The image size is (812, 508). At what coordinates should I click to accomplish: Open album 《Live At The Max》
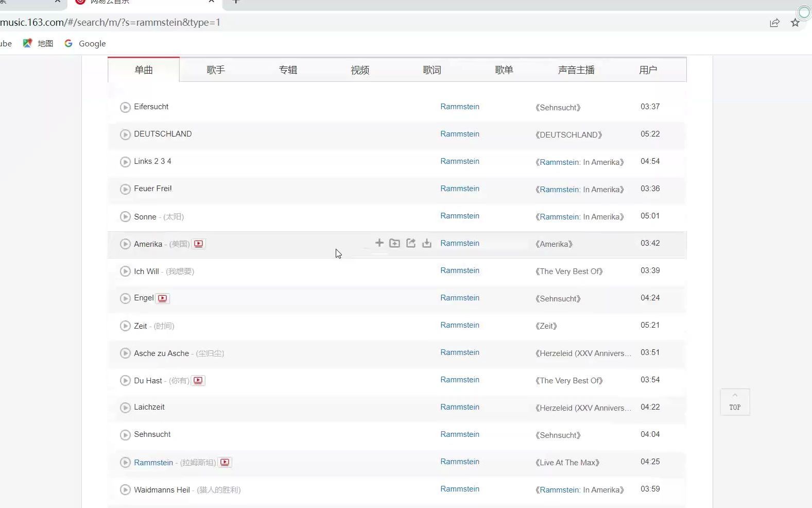click(567, 463)
